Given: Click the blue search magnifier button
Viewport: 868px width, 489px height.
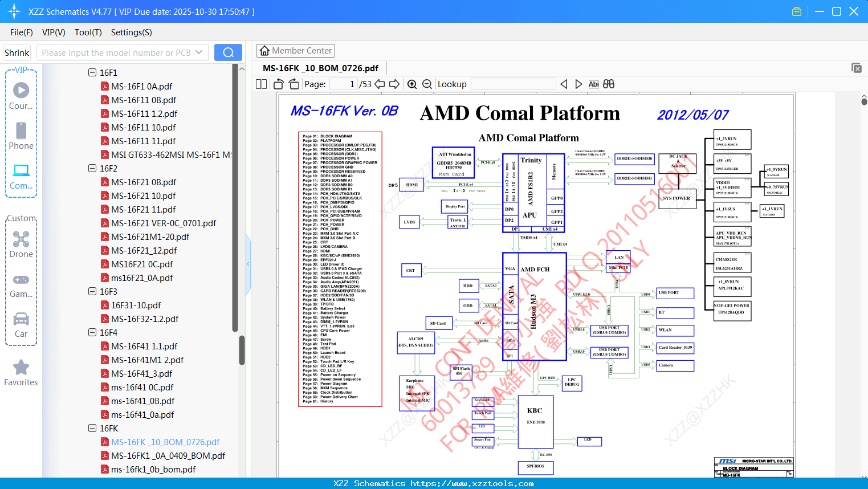Looking at the screenshot, I should [228, 52].
